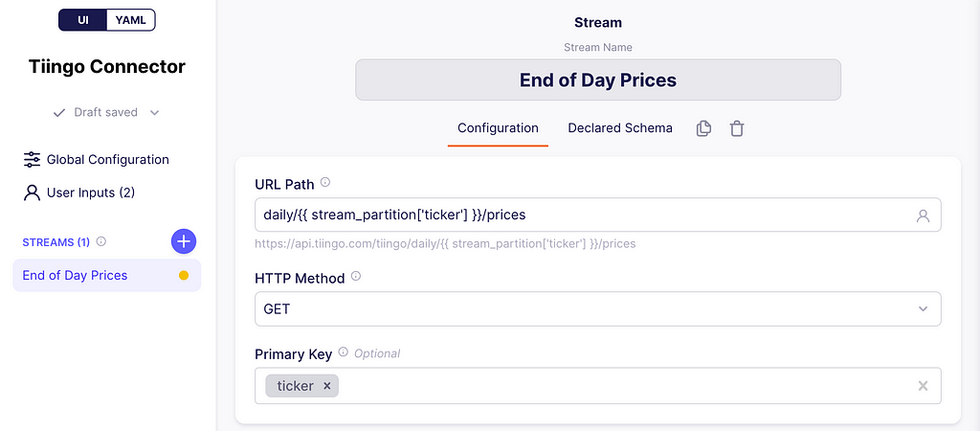Switch editor to YAML mode
This screenshot has height=431, width=980.
(x=130, y=20)
